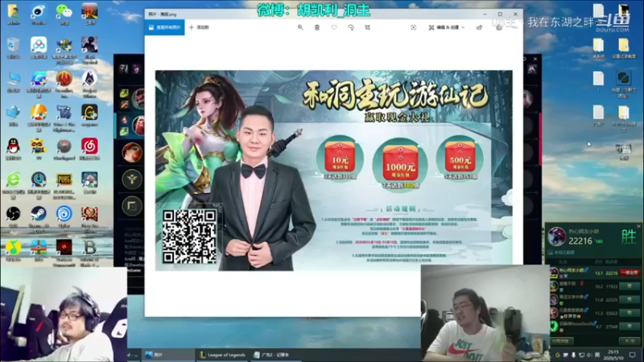The width and height of the screenshot is (644, 362).
Task: Add the photo to favorites with the heart icon
Action: [334, 27]
